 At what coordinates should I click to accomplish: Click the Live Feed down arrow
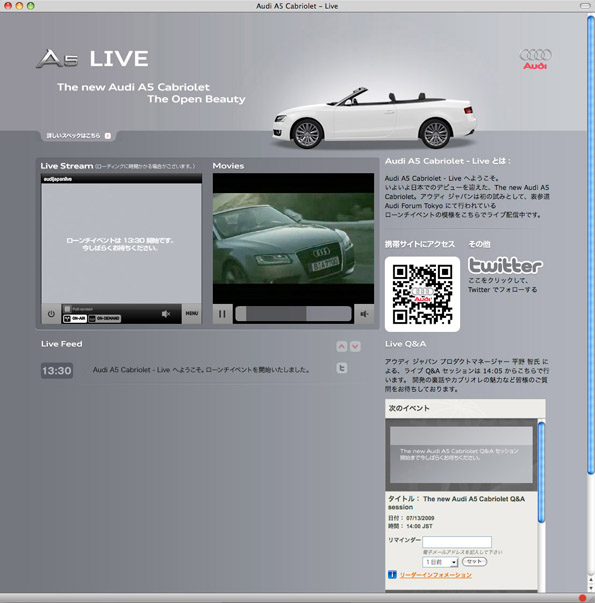355,346
